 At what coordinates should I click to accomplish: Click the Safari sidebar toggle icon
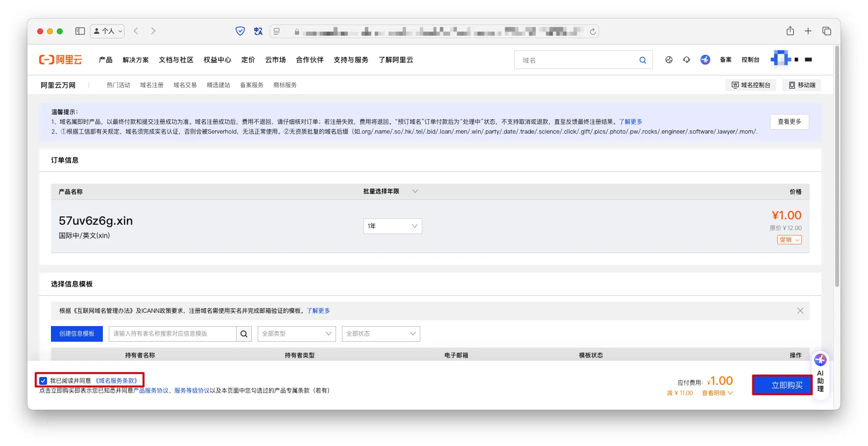(80, 31)
